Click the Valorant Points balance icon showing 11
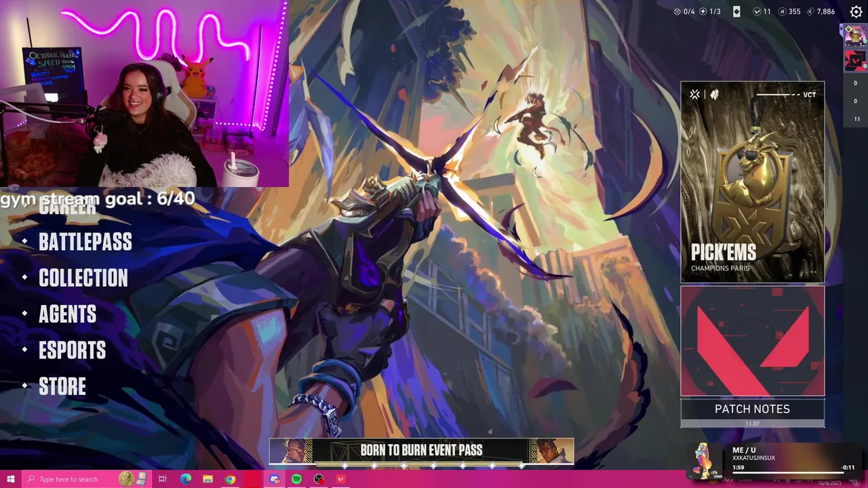Screen dimensions: 868x488 pyautogui.click(x=757, y=12)
